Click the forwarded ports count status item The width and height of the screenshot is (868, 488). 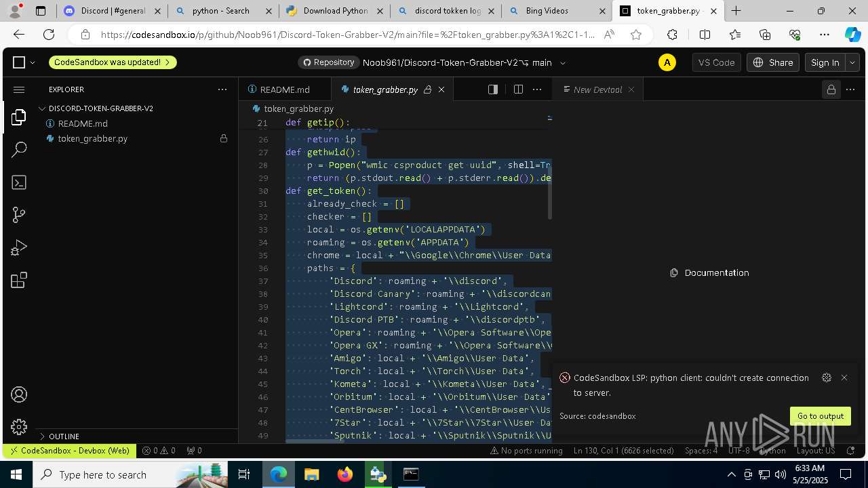(x=194, y=451)
